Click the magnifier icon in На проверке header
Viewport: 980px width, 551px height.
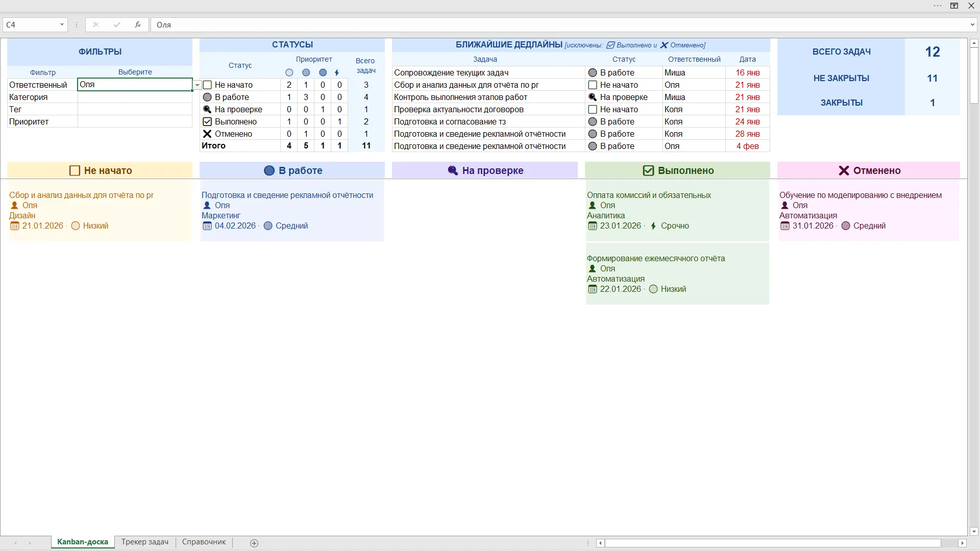click(x=453, y=170)
